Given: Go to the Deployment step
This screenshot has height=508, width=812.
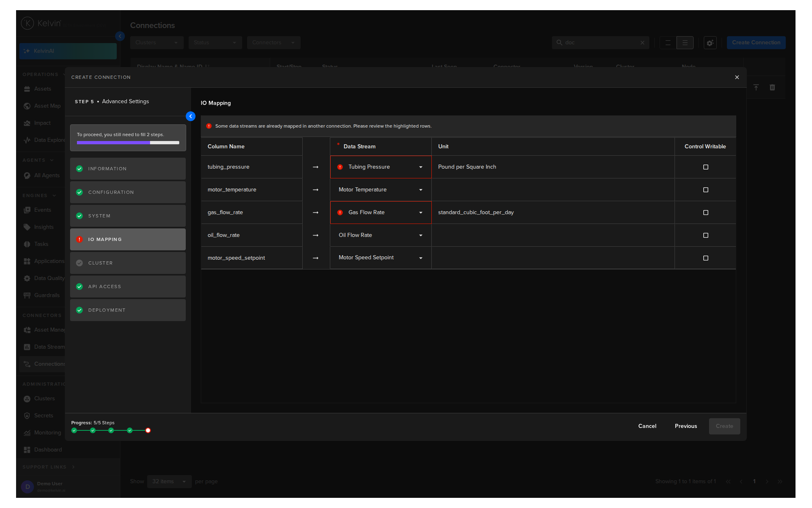Looking at the screenshot, I should [x=128, y=310].
